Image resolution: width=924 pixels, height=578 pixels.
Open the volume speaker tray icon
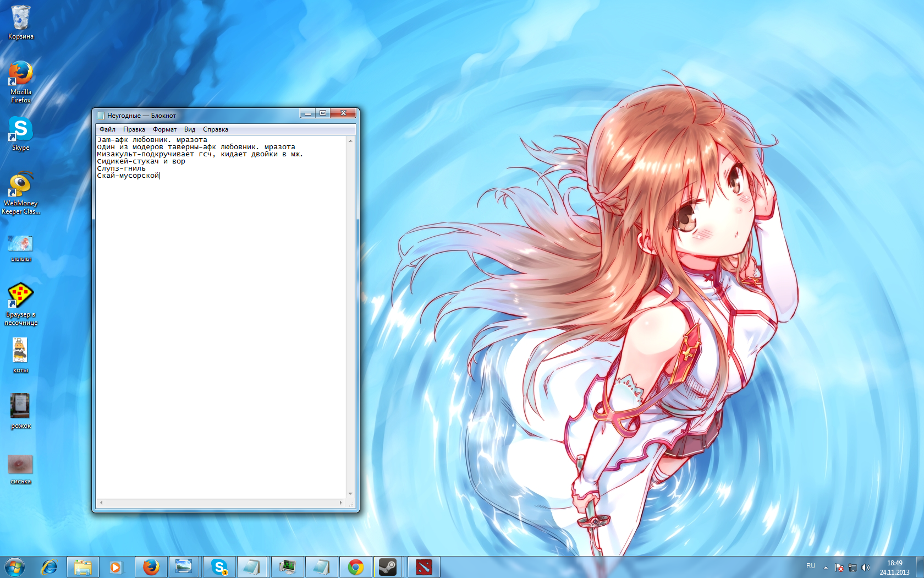[x=866, y=567]
